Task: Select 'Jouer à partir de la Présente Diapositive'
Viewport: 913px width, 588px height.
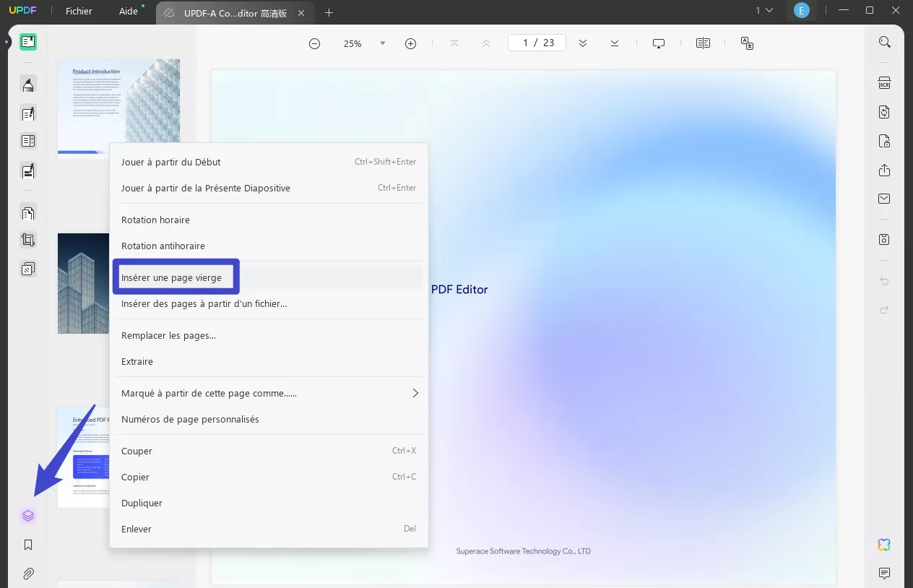Action: [269, 188]
